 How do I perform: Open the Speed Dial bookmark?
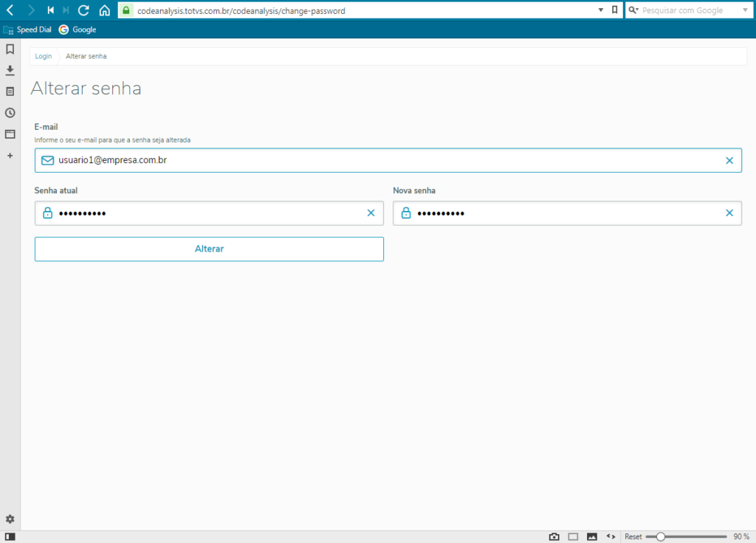click(x=27, y=30)
